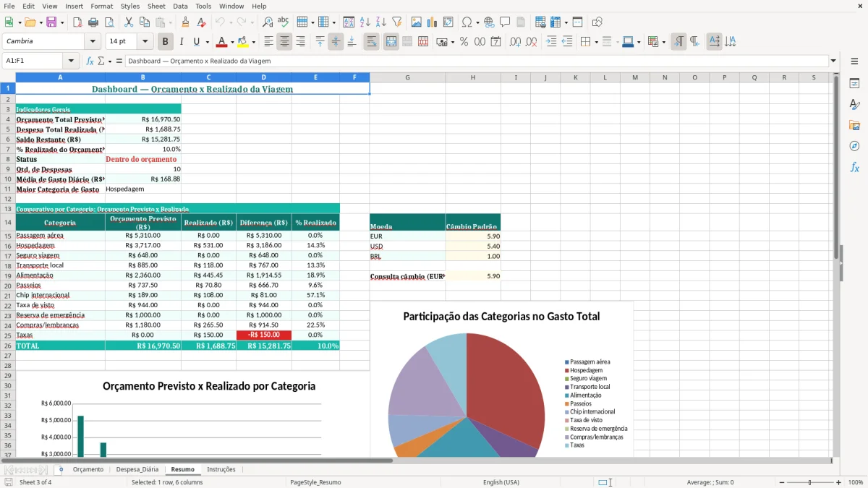Switch to the Orçamento sheet tab
Image resolution: width=868 pixels, height=488 pixels.
coord(88,469)
